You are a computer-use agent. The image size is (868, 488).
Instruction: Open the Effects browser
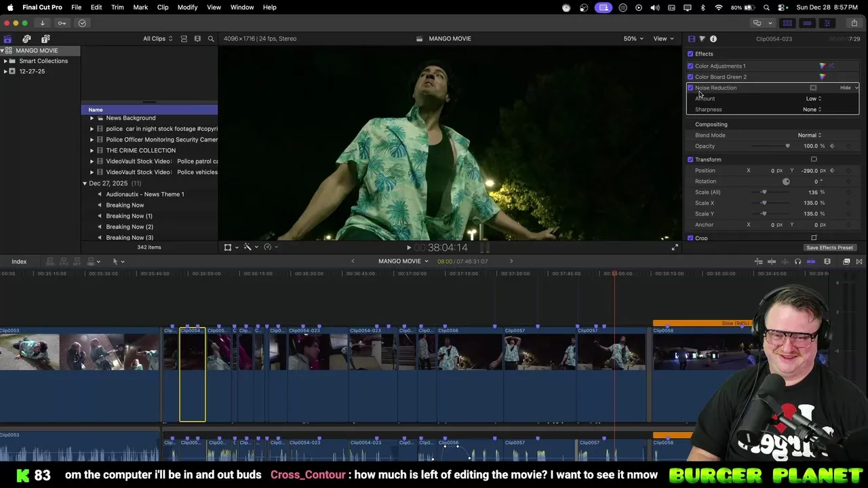846,262
